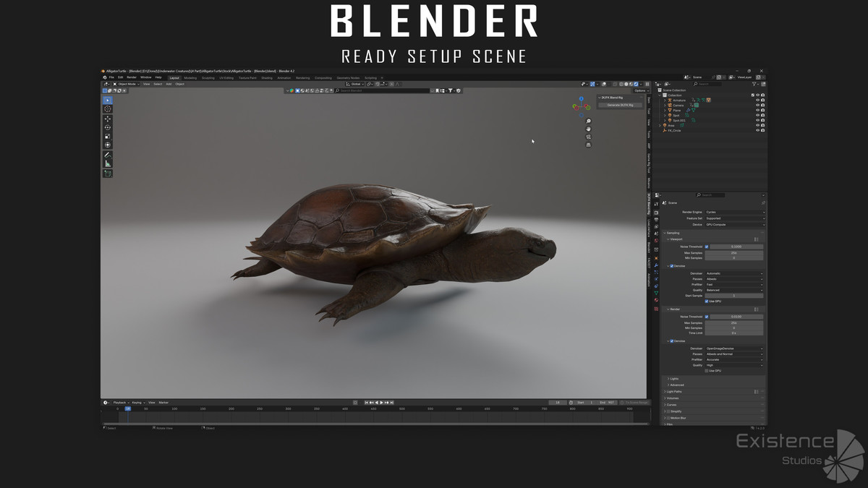Switch perspective/orthographic gizmo icon
The width and height of the screenshot is (868, 488).
click(588, 145)
